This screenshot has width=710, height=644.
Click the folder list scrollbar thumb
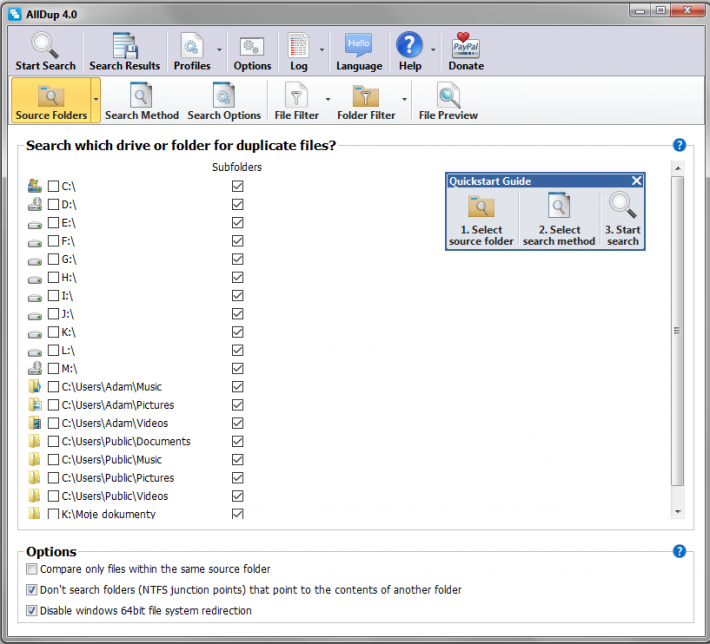(677, 331)
